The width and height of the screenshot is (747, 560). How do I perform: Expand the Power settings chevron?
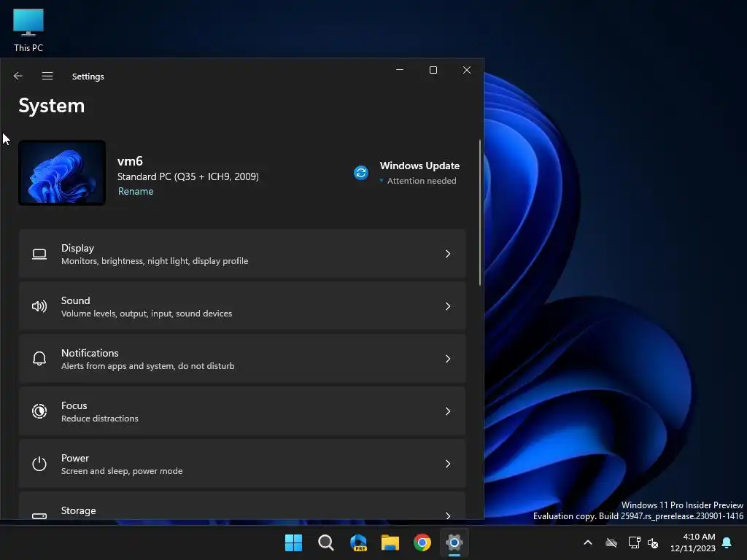click(448, 464)
